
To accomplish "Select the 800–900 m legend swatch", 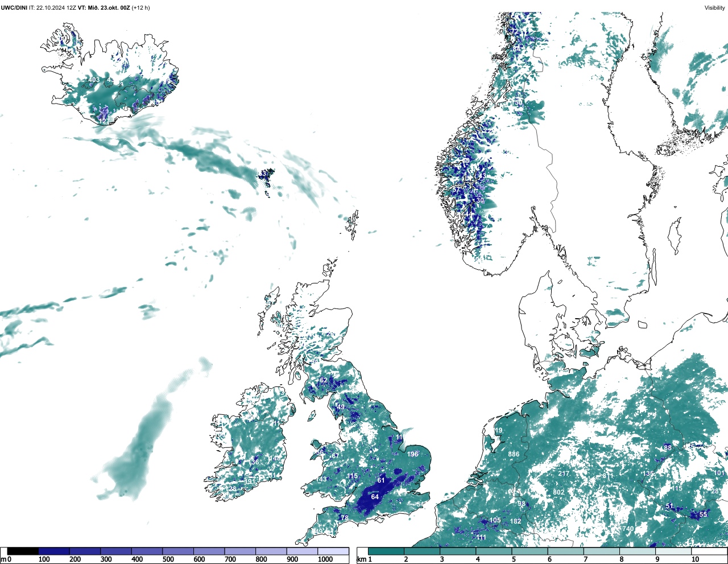I will pyautogui.click(x=271, y=551).
